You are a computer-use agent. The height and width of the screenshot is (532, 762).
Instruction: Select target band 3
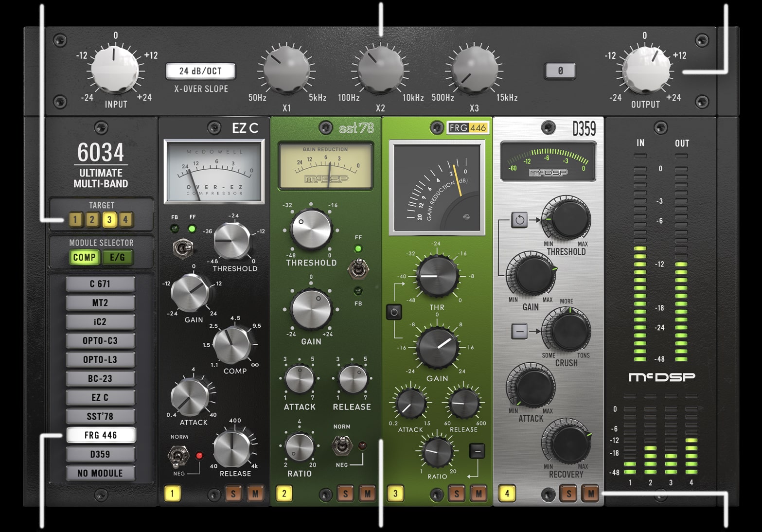(109, 220)
